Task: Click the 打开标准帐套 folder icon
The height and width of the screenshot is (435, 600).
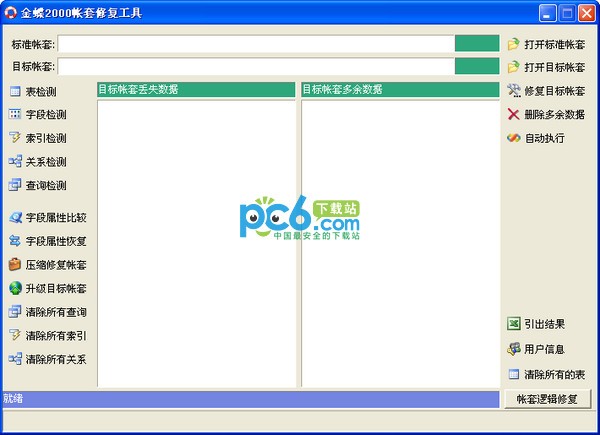Action: coord(514,44)
